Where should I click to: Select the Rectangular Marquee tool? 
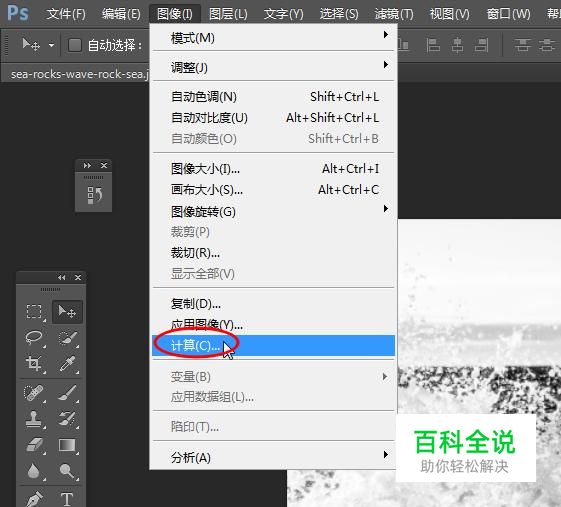34,312
